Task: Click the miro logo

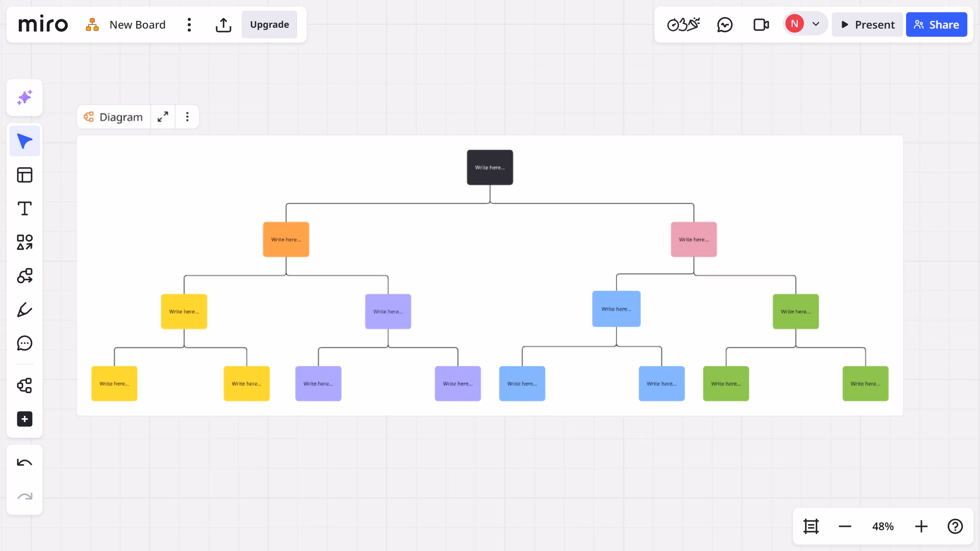Action: [x=43, y=24]
